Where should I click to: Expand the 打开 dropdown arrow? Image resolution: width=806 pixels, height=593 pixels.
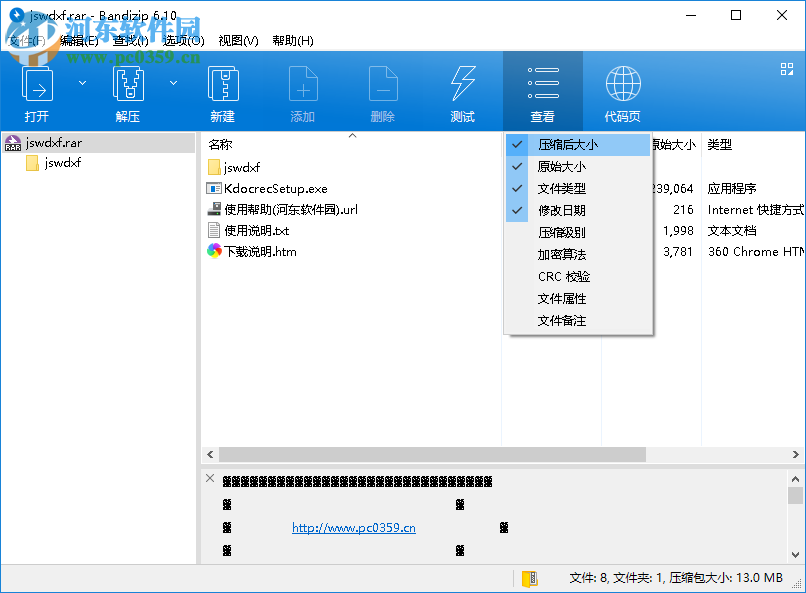(x=81, y=83)
